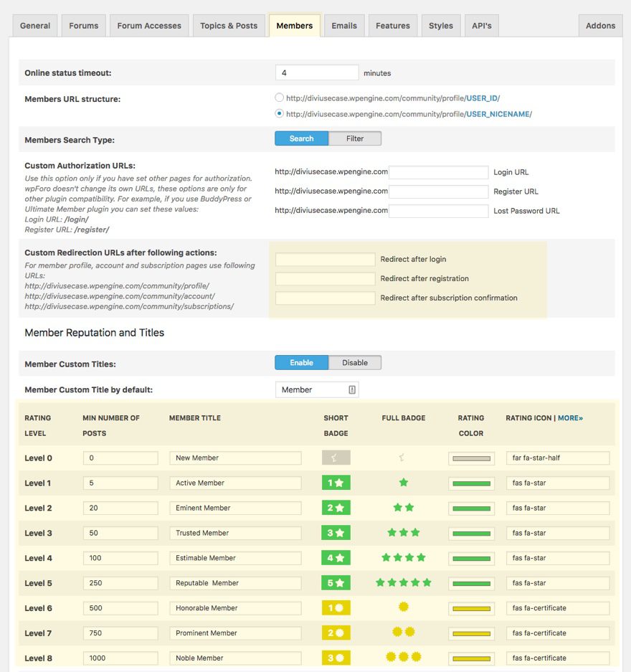This screenshot has height=672, width=631.
Task: Click the Login URL input field
Action: pos(438,172)
